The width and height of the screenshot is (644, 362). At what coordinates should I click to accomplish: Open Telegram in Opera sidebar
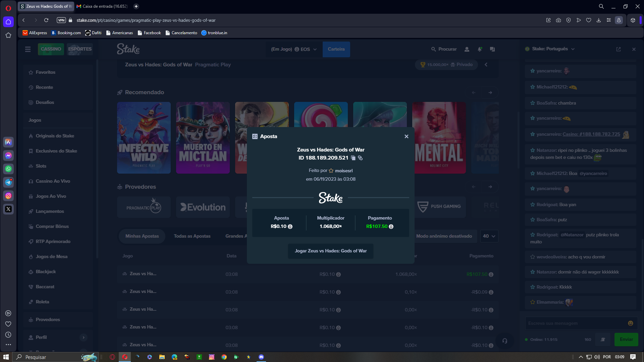point(8,182)
